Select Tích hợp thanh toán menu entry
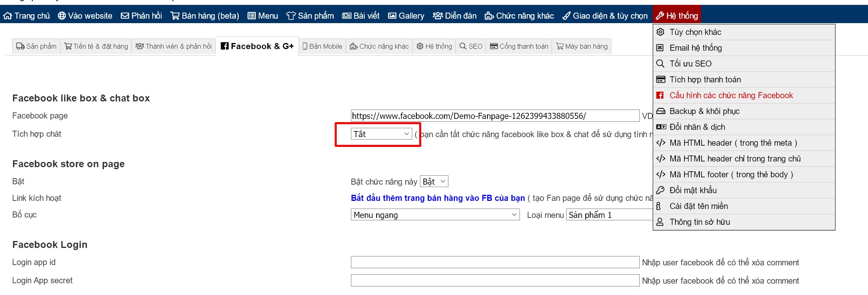Screen dimensions: 868x295 (x=744, y=80)
